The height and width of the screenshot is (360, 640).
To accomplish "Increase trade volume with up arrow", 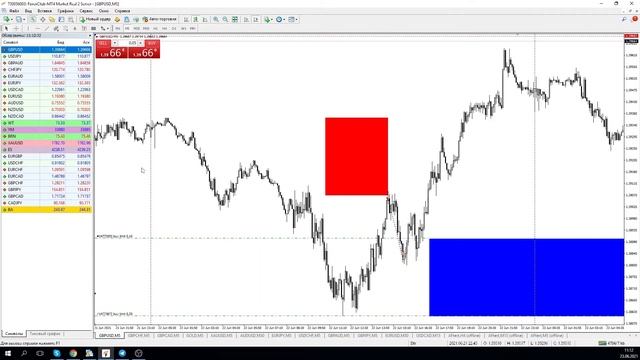I will click(140, 43).
